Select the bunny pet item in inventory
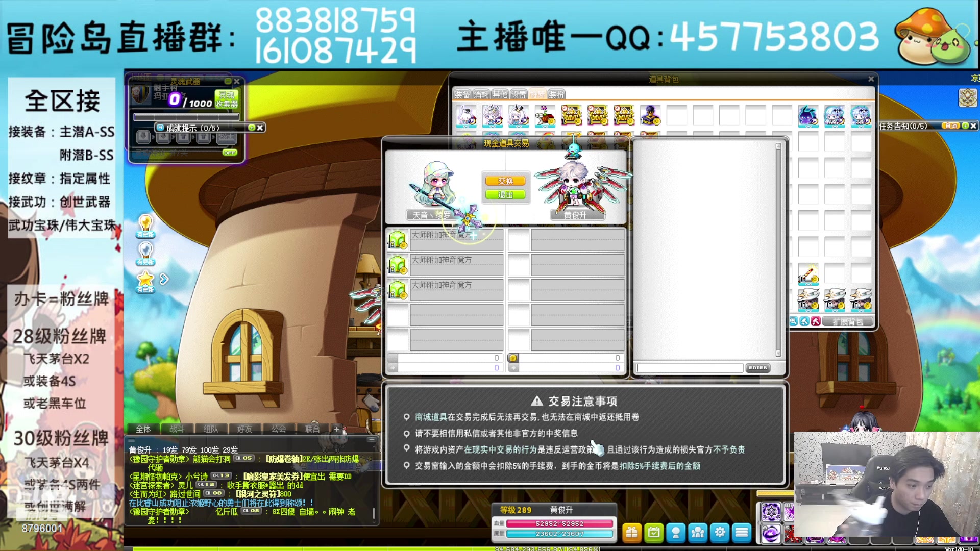The height and width of the screenshot is (551, 980). (x=465, y=116)
